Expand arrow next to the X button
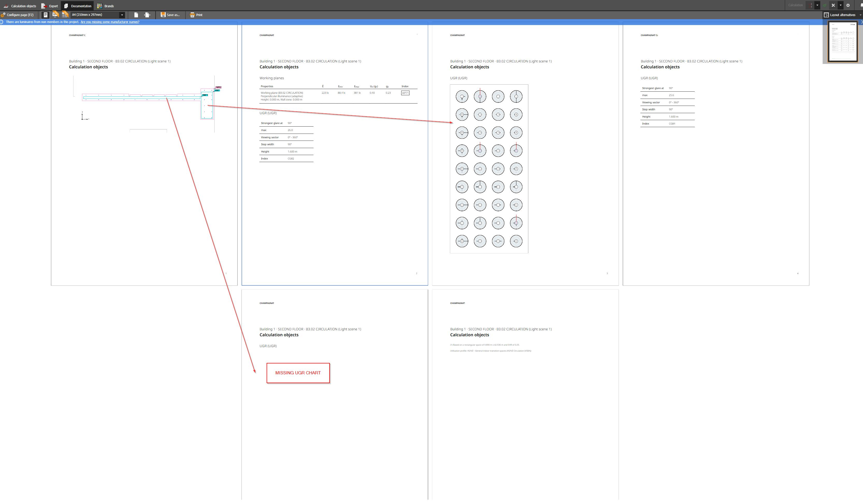The width and height of the screenshot is (863, 504). pyautogui.click(x=840, y=5)
